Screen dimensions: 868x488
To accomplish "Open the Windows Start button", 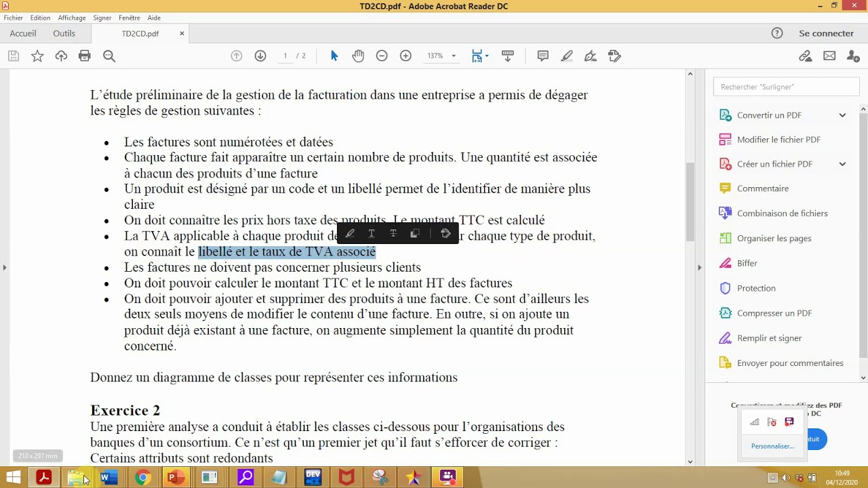I will (13, 478).
